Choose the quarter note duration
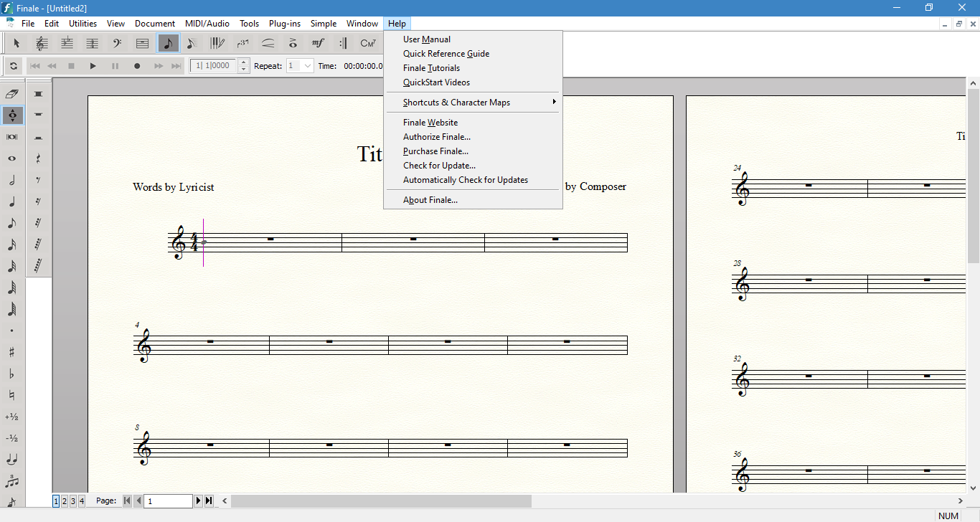The height and width of the screenshot is (522, 980). point(12,201)
